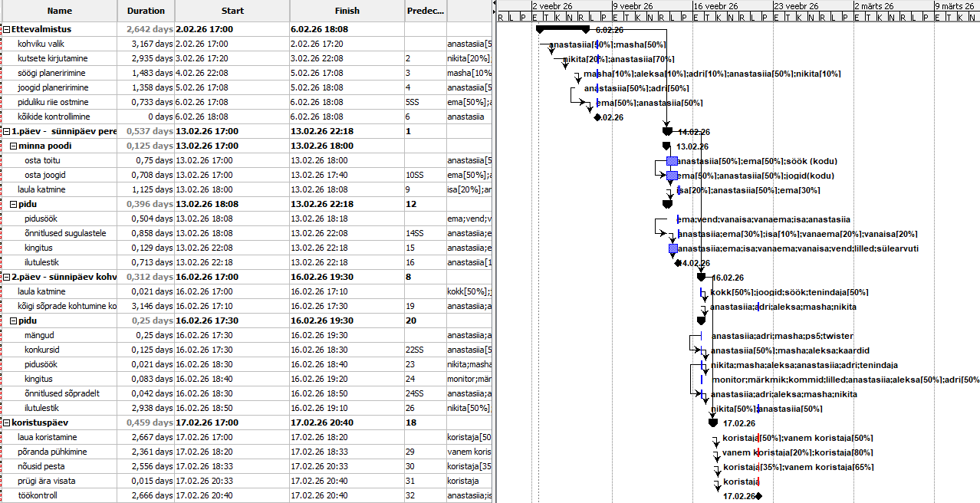This screenshot has width=980, height=503.
Task: Collapse the '1.päev - sünnipäev pere' group
Action: [x=7, y=131]
